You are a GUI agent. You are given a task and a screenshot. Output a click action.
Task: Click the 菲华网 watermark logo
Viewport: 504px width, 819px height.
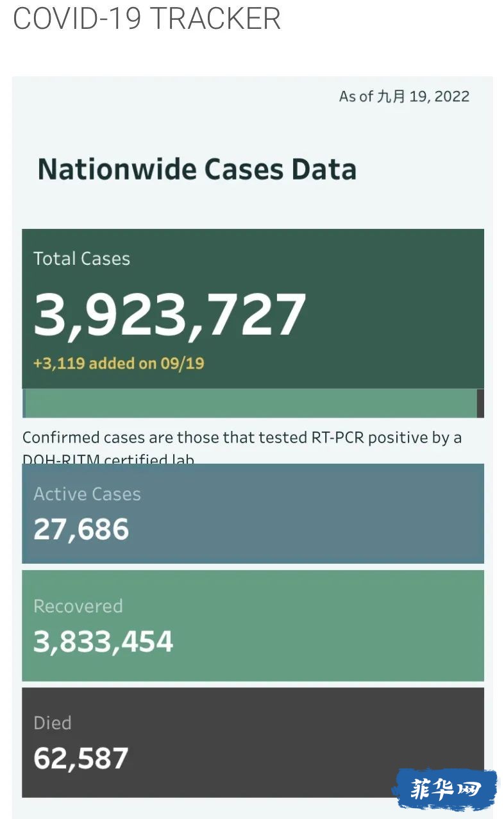coord(444,789)
